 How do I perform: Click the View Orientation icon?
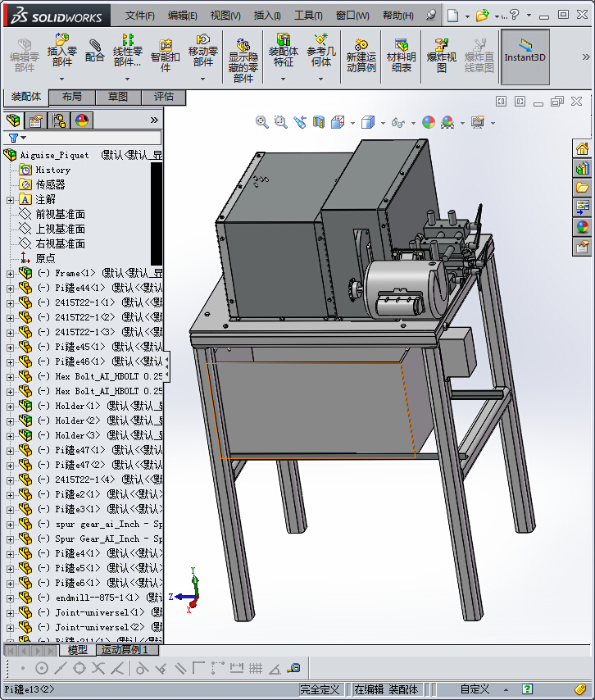(x=338, y=122)
